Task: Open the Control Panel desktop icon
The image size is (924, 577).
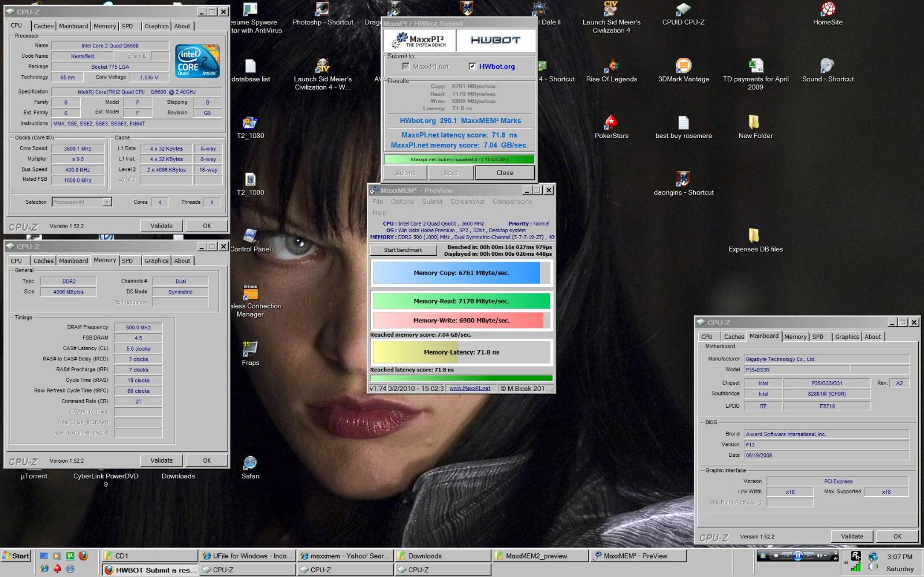Action: 250,241
